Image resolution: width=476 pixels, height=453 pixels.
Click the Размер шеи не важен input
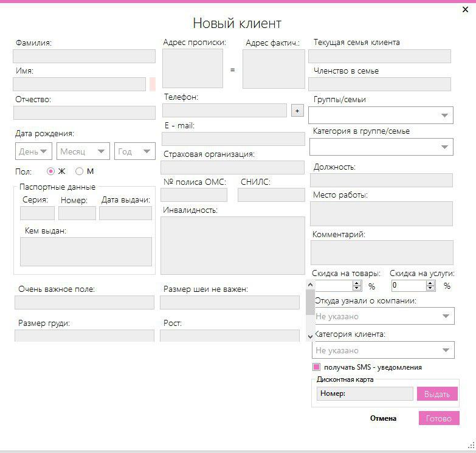click(x=230, y=303)
